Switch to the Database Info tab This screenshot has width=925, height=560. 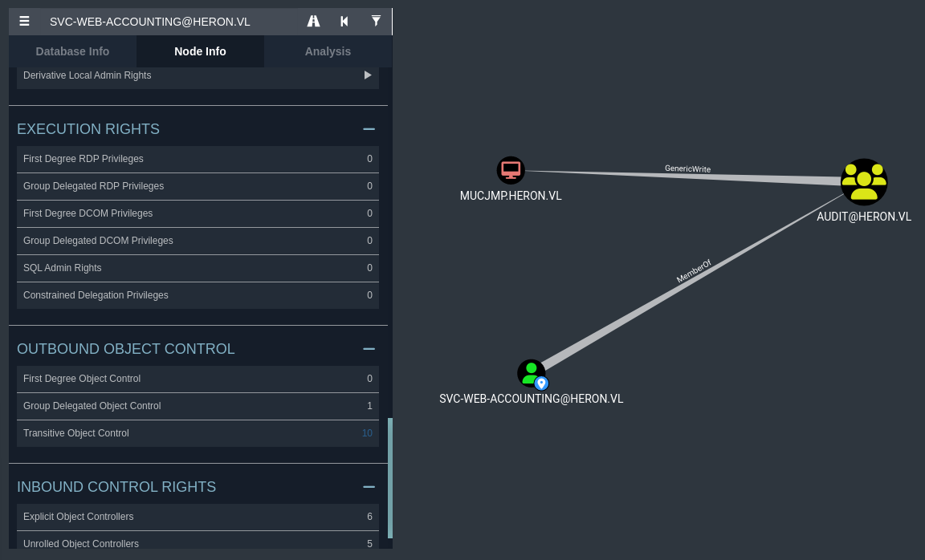[72, 51]
